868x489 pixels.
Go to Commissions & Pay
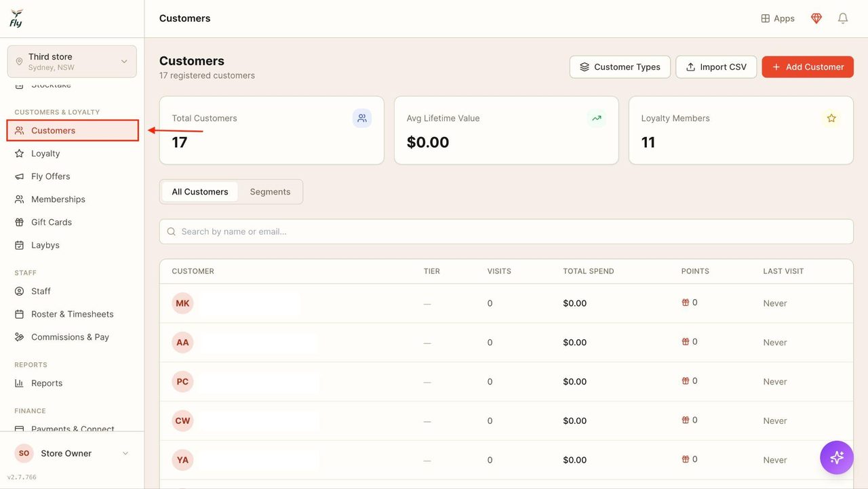[x=73, y=337]
